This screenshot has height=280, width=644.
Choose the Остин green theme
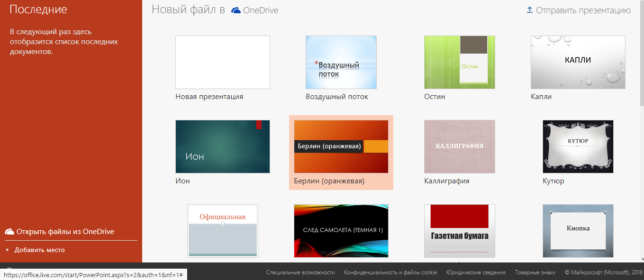pyautogui.click(x=459, y=62)
